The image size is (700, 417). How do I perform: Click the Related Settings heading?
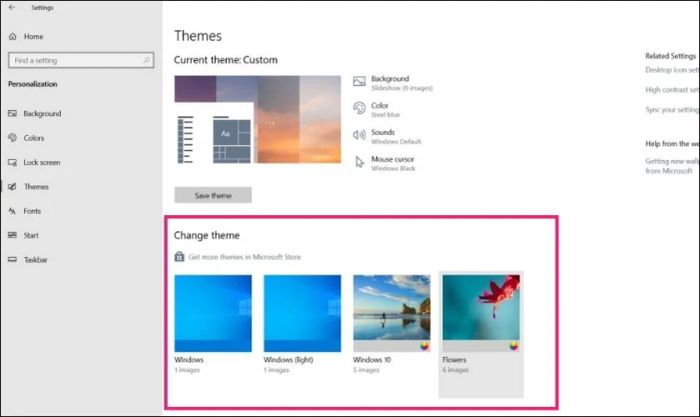click(671, 56)
